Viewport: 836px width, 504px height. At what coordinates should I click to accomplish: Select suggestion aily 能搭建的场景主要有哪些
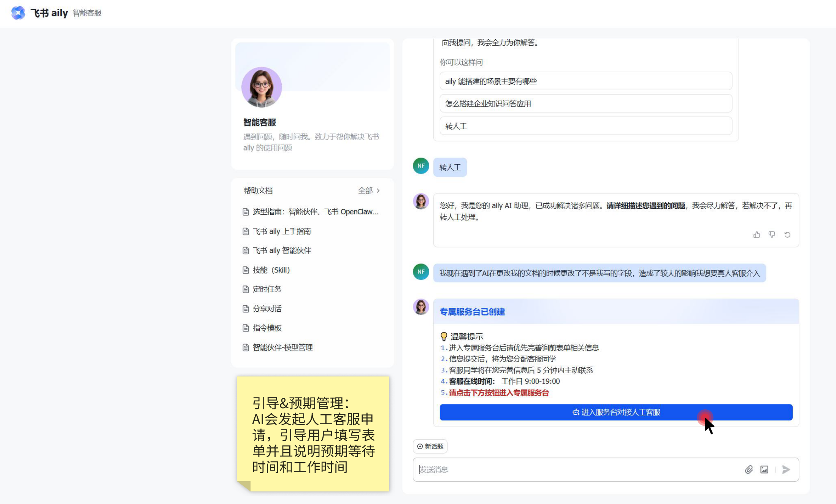click(586, 81)
